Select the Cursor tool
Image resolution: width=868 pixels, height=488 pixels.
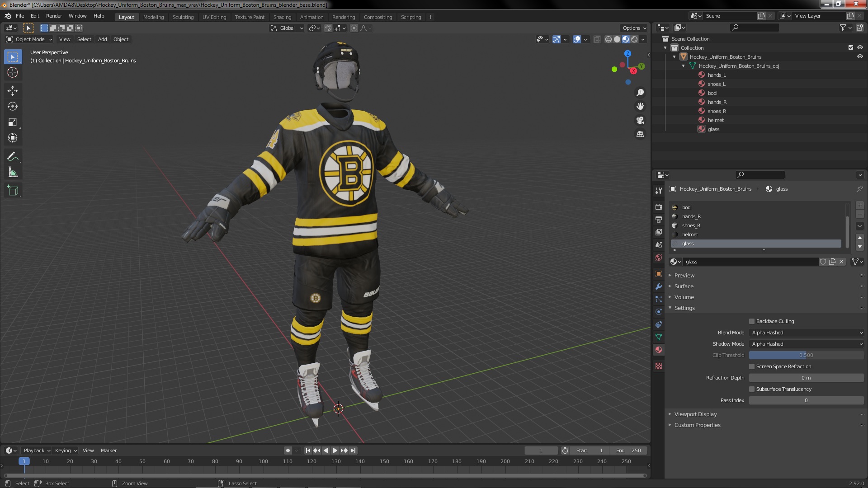coord(13,73)
